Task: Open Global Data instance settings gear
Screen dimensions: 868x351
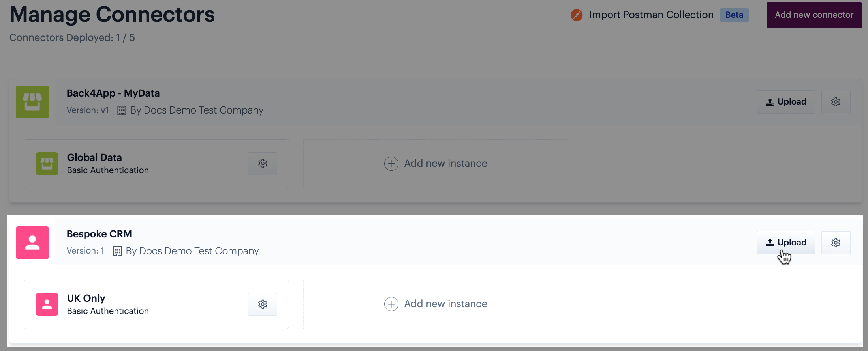Action: point(263,164)
